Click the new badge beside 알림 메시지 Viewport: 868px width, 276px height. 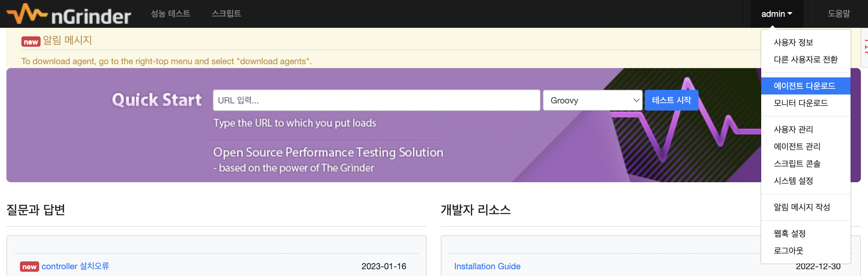pyautogui.click(x=31, y=42)
